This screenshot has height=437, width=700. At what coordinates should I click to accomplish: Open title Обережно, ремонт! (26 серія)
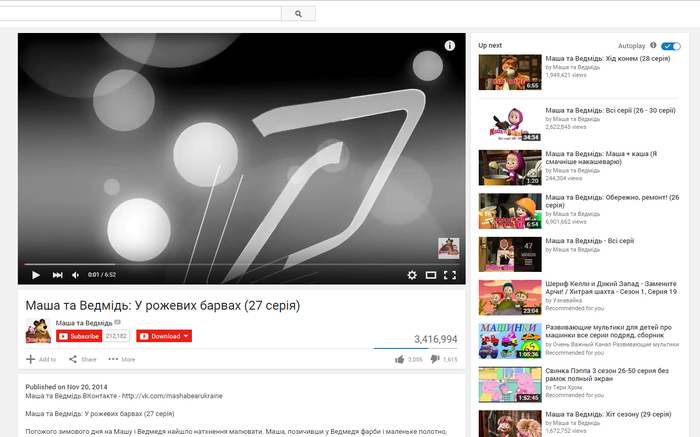click(x=612, y=201)
